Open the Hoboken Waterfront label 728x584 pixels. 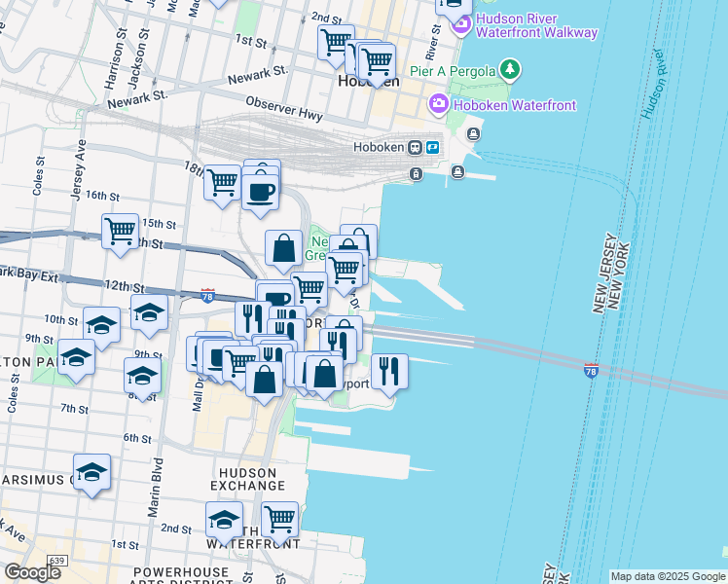coord(515,105)
